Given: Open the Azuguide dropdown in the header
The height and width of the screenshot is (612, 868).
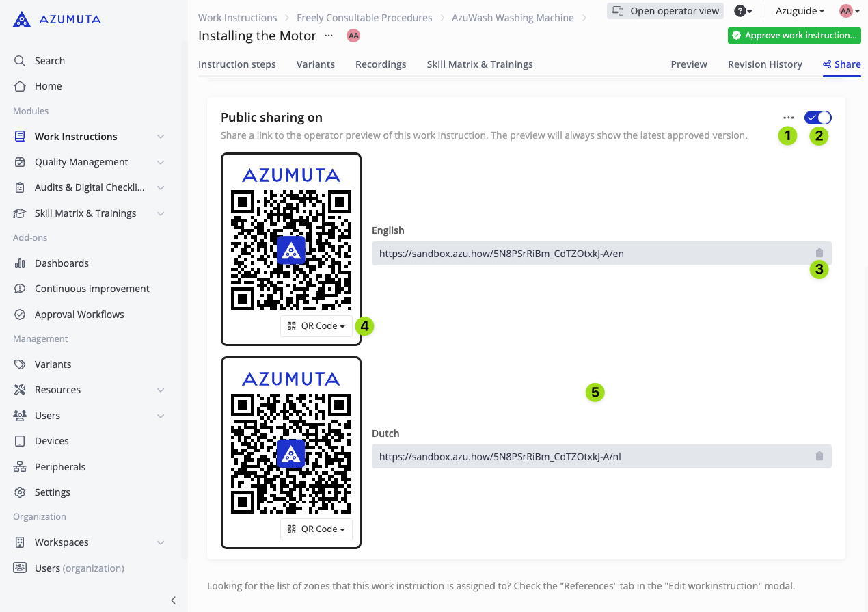Looking at the screenshot, I should click(799, 11).
